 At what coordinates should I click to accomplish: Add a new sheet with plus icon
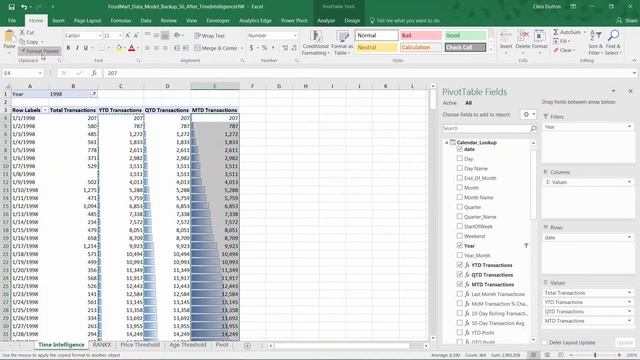tap(247, 346)
